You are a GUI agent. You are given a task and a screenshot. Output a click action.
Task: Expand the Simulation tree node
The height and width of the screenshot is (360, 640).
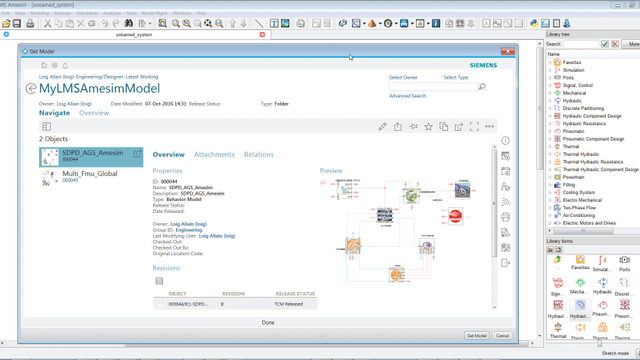(x=550, y=70)
